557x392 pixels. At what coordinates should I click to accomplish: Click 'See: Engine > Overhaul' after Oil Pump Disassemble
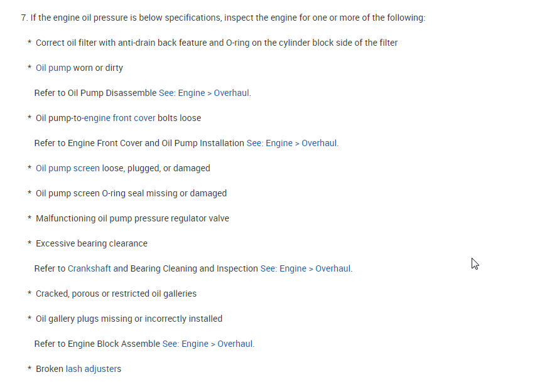tap(204, 93)
